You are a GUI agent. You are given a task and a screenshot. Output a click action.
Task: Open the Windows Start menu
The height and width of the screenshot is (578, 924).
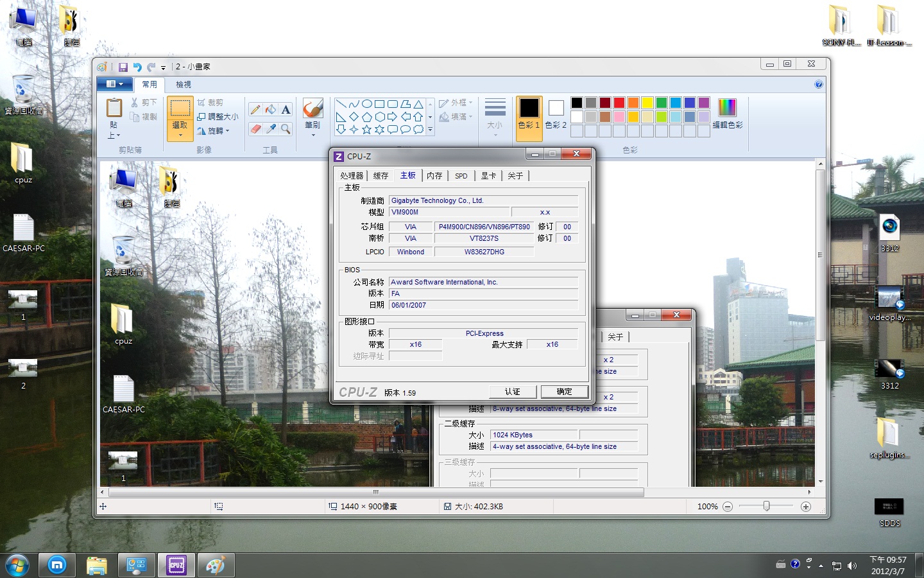pyautogui.click(x=17, y=565)
